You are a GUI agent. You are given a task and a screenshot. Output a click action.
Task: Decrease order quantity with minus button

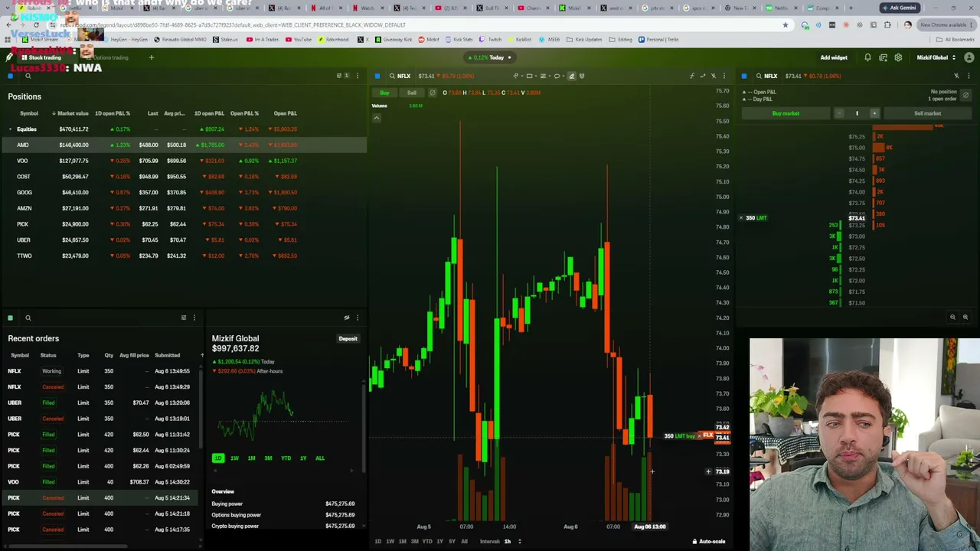(x=839, y=113)
